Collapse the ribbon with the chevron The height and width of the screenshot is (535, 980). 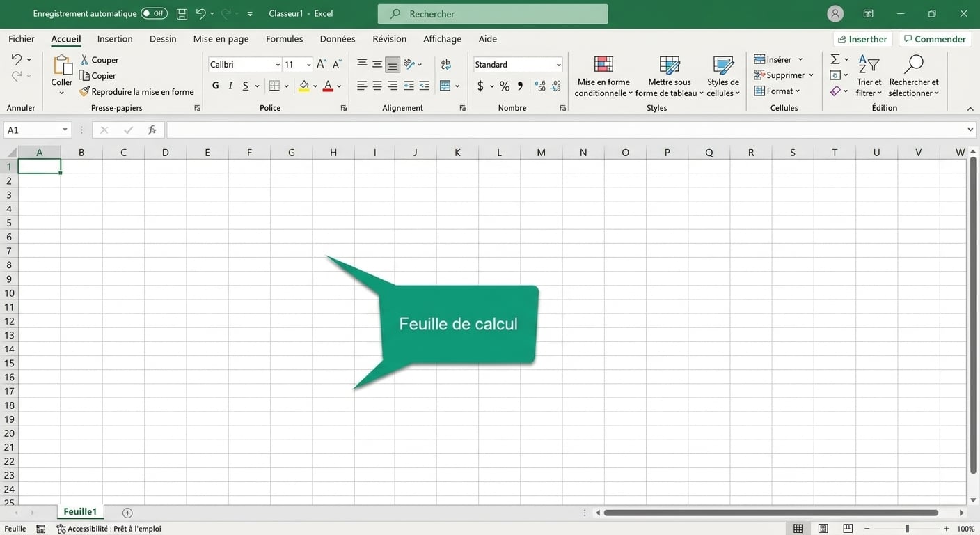[970, 109]
